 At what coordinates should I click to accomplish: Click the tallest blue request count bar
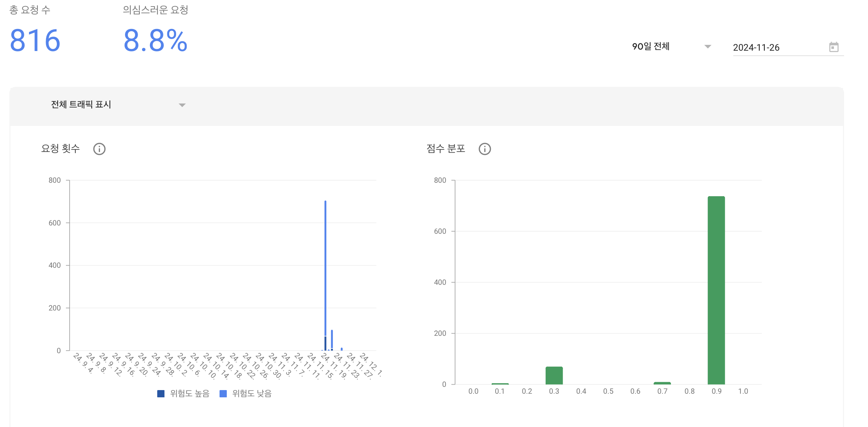point(325,268)
